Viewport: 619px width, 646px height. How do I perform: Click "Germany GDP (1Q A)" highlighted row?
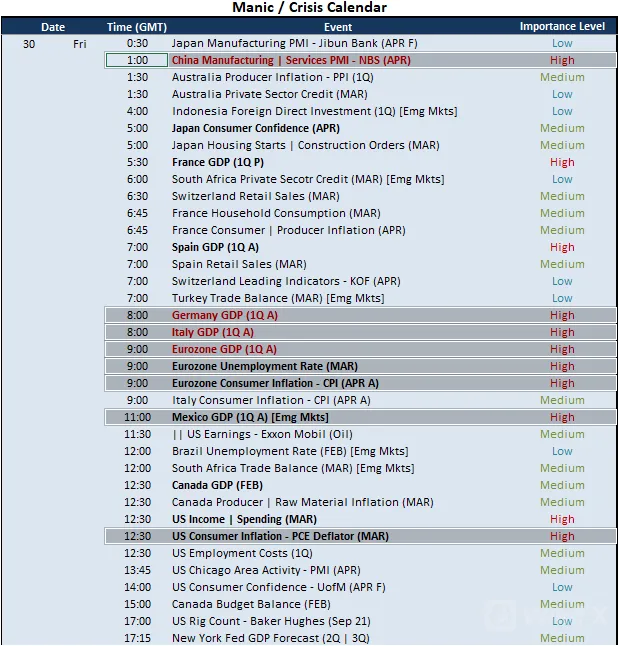tap(361, 315)
